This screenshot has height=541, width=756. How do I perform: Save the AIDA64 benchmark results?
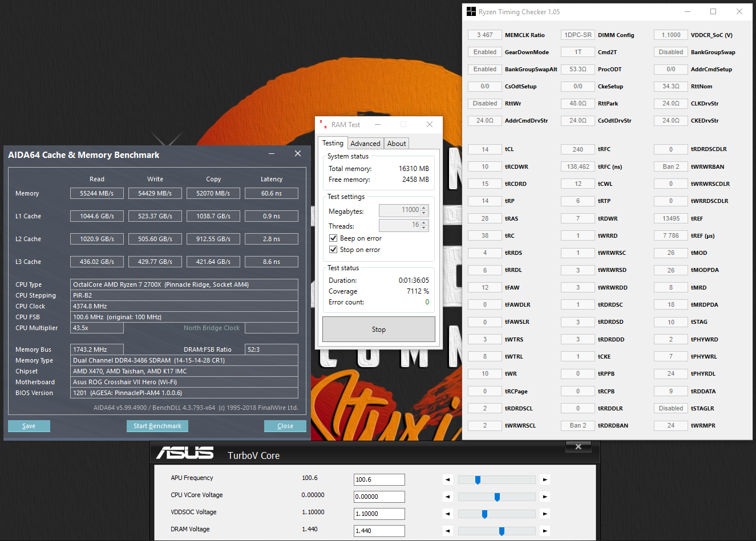pos(29,426)
